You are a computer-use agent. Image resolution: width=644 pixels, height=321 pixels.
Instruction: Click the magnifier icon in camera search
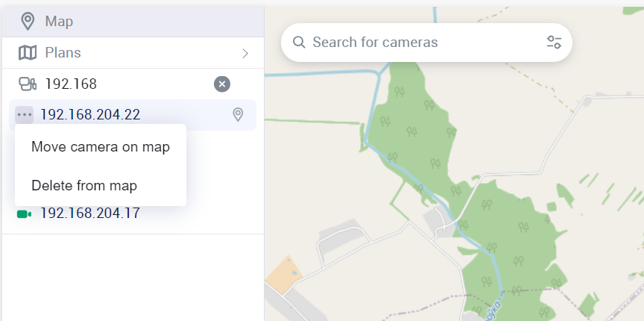pos(300,43)
